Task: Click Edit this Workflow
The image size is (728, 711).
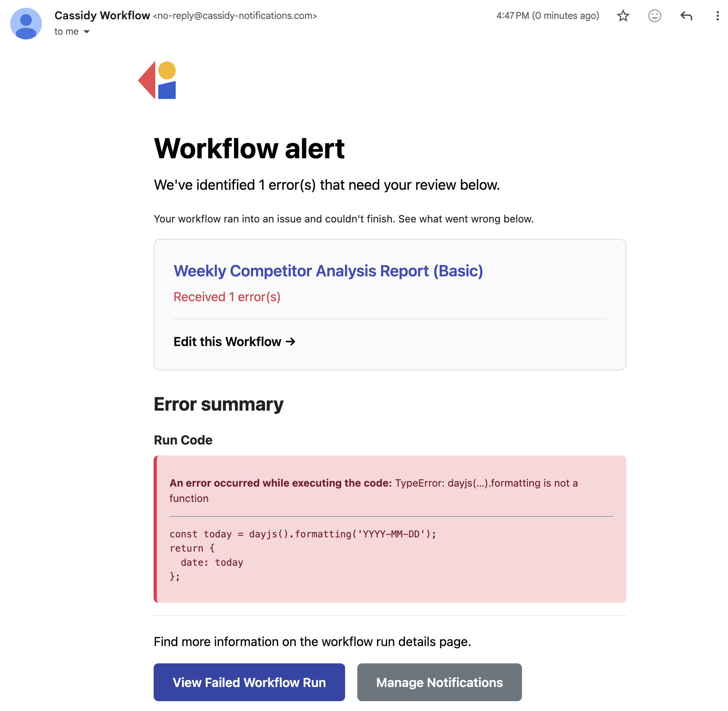Action: point(228,342)
